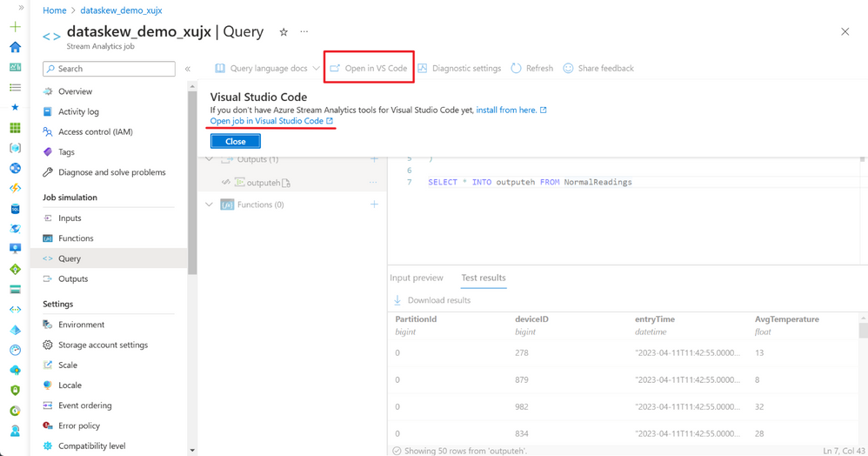This screenshot has height=456, width=868.
Task: Click the Download results arrow icon
Action: click(x=397, y=300)
